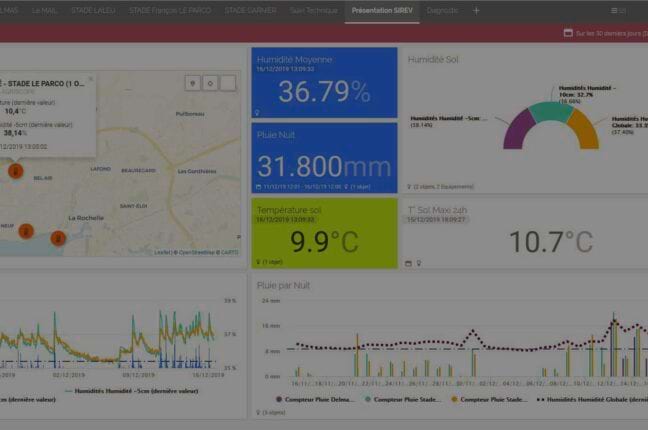Click the calendar icon under T° Sol Maxi 24h

point(408,263)
